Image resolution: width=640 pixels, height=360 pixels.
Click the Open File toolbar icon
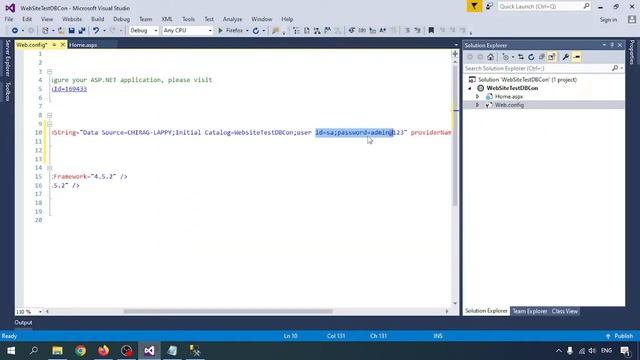tap(61, 31)
